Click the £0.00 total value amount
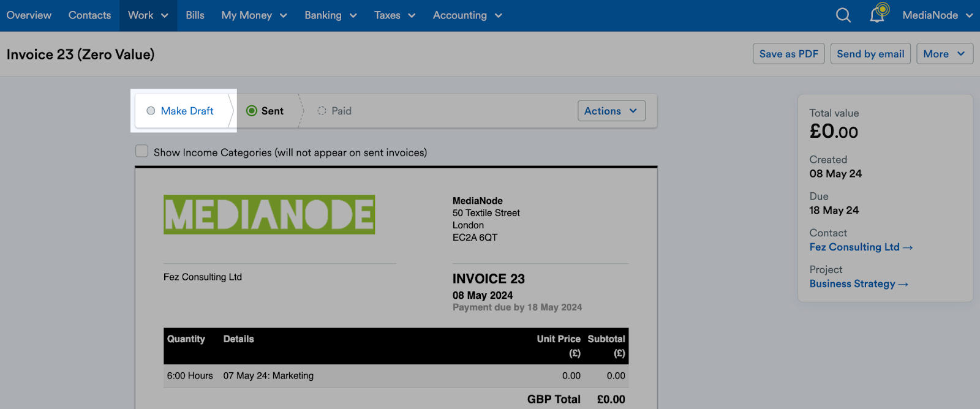 coord(834,131)
